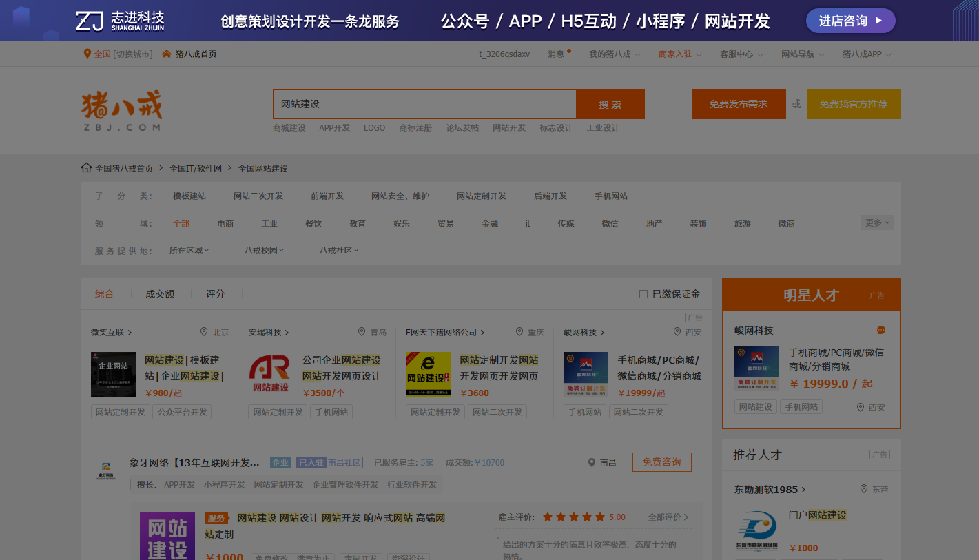Select the 模板建站 subcategory

click(189, 196)
